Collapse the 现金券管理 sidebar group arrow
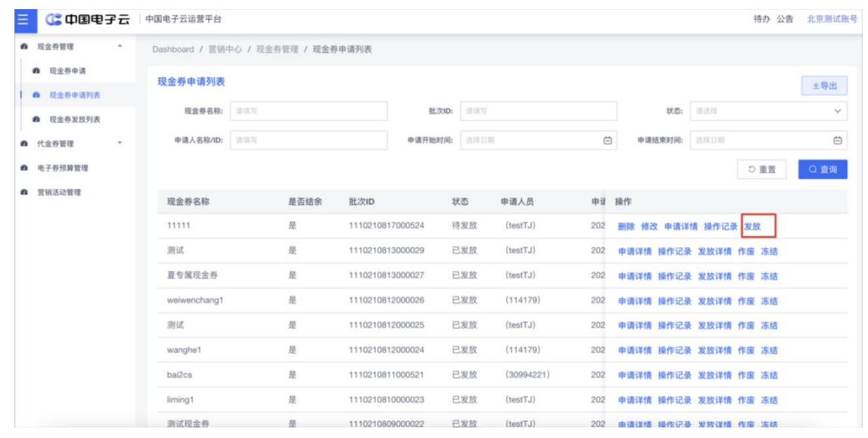This screenshot has height=438, width=868. pos(120,46)
